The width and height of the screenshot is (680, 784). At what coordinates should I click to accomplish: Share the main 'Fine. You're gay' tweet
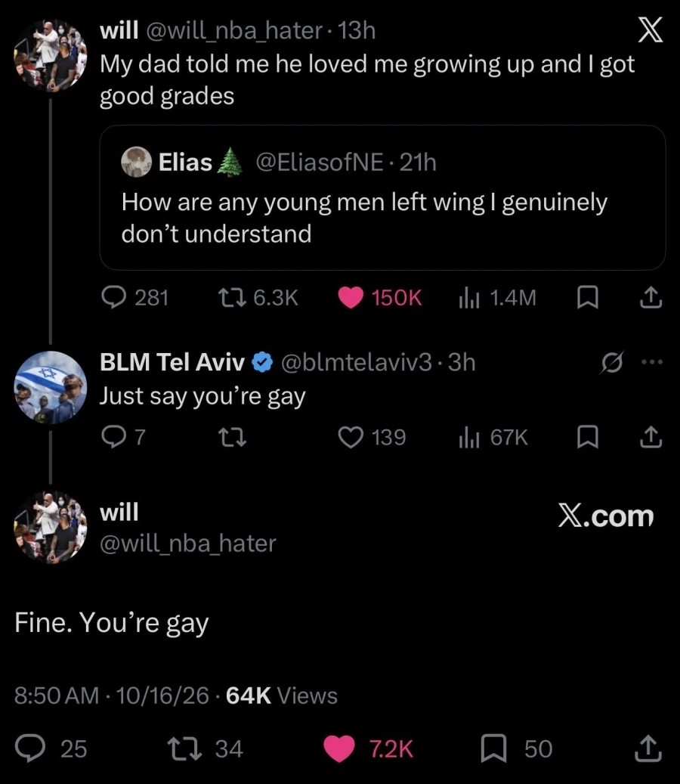[648, 748]
